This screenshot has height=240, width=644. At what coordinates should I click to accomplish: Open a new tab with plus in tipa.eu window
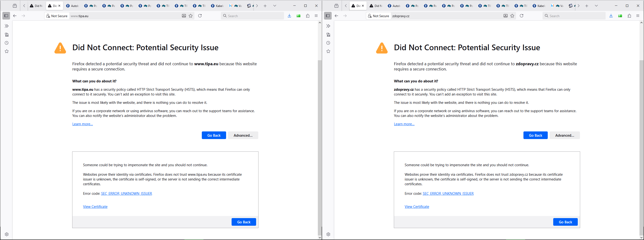(x=265, y=6)
